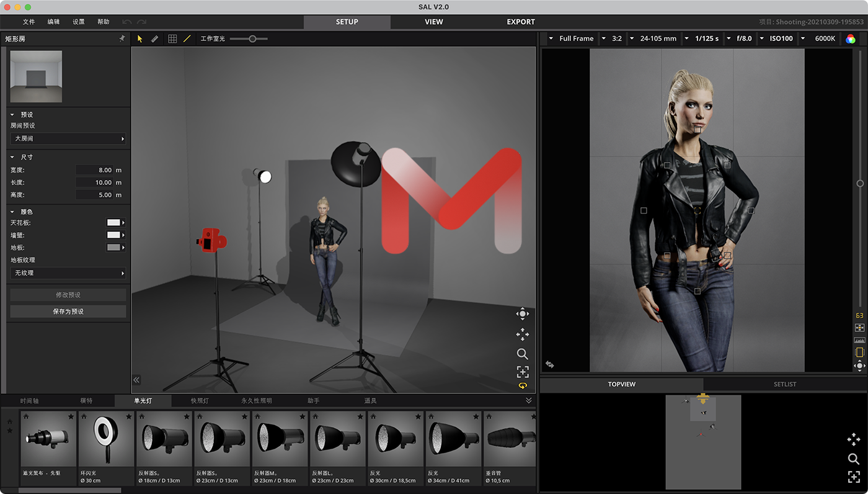
Task: Click the yellow diagonal line tool
Action: [187, 38]
